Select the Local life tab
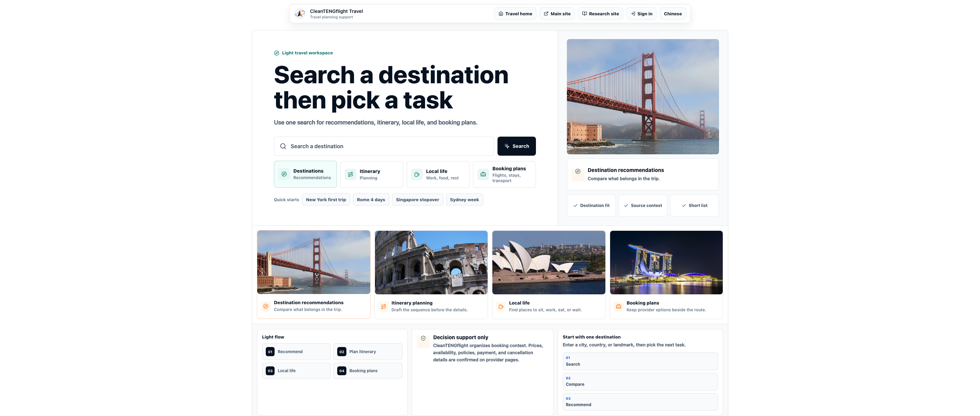Screen dimensions: 980x416 (438, 174)
